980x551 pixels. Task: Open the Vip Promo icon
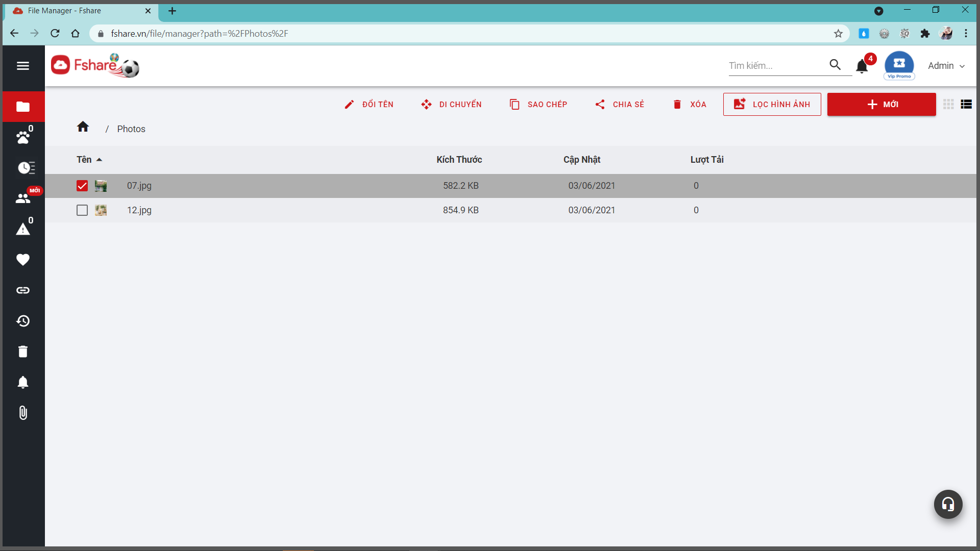tap(899, 65)
